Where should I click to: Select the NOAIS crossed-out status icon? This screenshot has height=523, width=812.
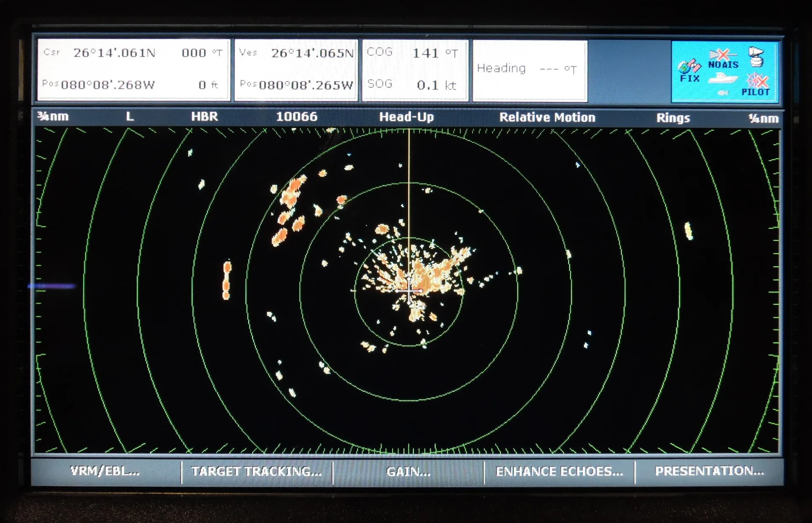click(x=723, y=58)
